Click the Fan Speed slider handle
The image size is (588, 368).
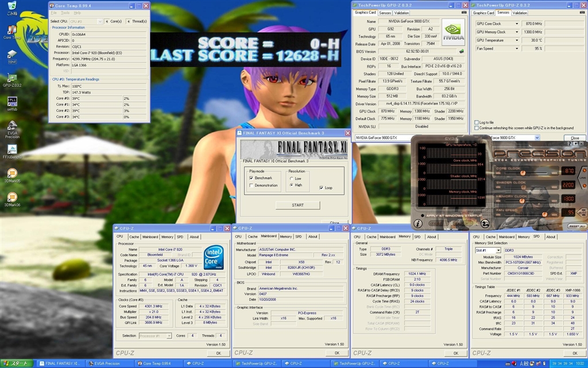point(544,214)
